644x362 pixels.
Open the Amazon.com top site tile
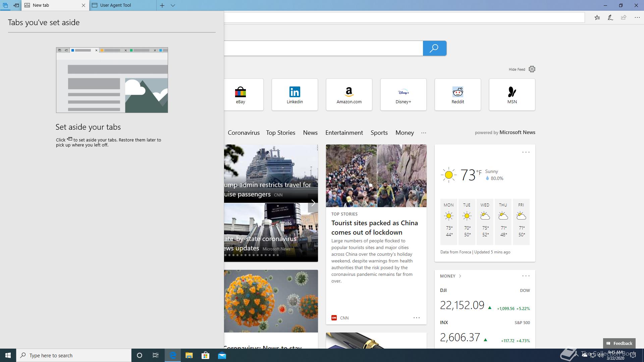coord(349,95)
